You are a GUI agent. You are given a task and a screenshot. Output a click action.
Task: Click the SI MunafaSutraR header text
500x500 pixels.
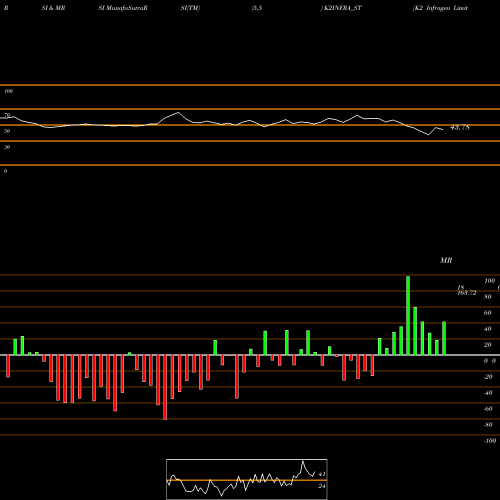(x=123, y=8)
